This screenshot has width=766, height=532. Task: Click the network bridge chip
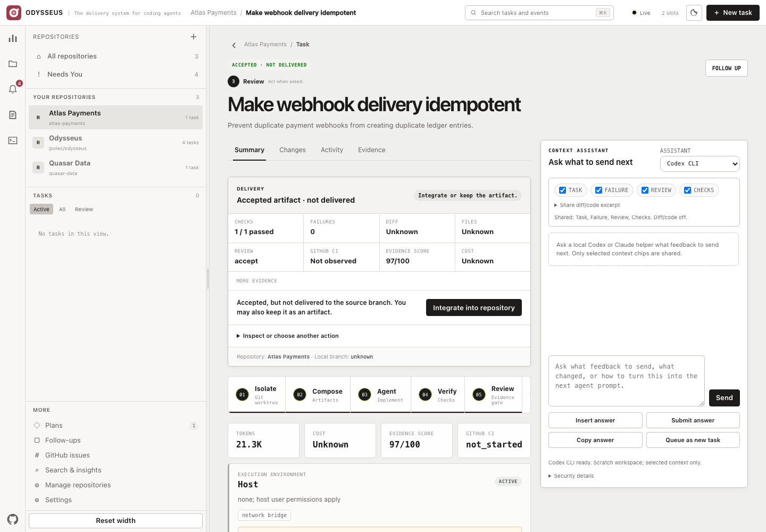point(264,516)
